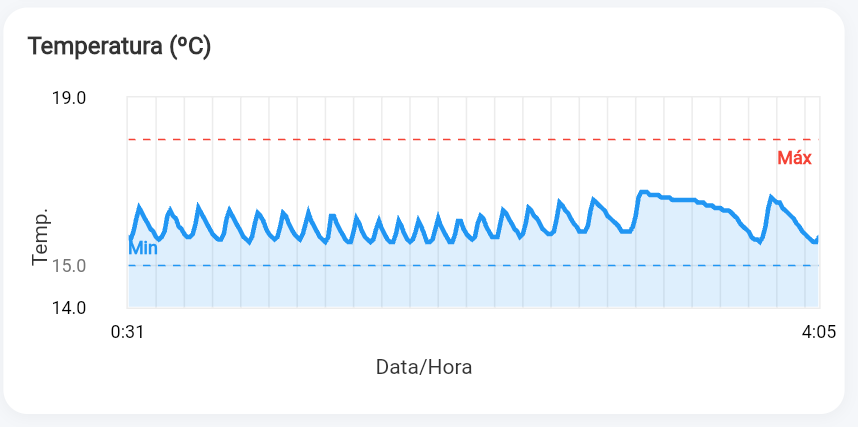This screenshot has height=427, width=858.
Task: Click the leftmost point of the temperature line
Action: (x=130, y=237)
